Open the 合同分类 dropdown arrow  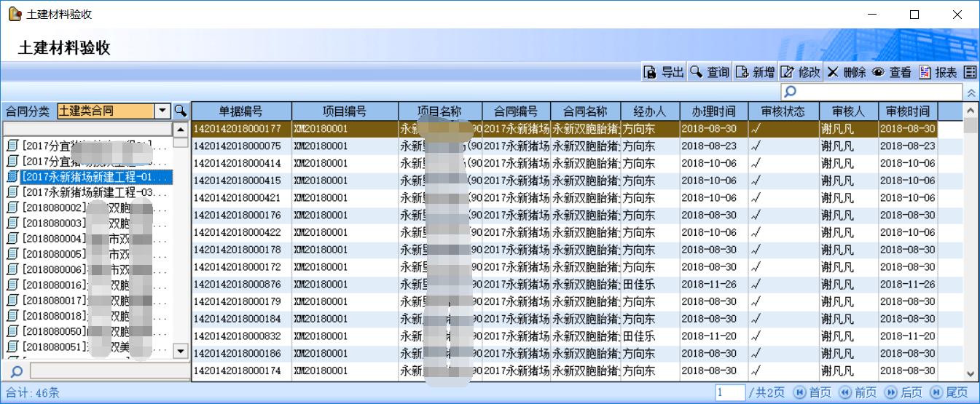(x=162, y=111)
